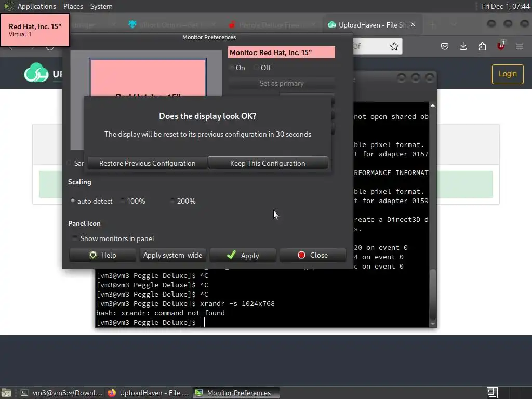Click Monitor Preferences taskbar item
The height and width of the screenshot is (399, 532).
click(x=236, y=393)
